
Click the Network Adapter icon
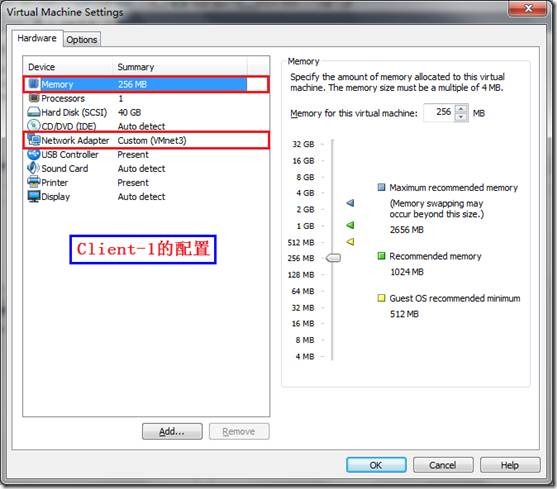click(x=34, y=140)
